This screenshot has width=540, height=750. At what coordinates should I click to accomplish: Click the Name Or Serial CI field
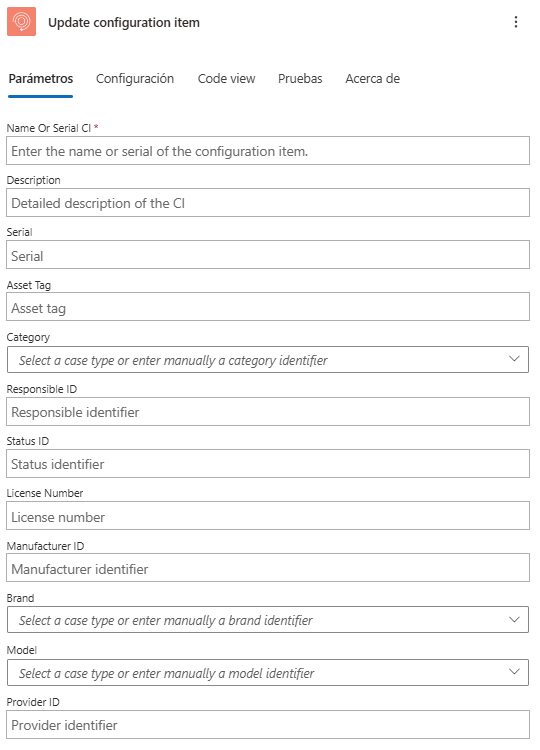click(268, 151)
